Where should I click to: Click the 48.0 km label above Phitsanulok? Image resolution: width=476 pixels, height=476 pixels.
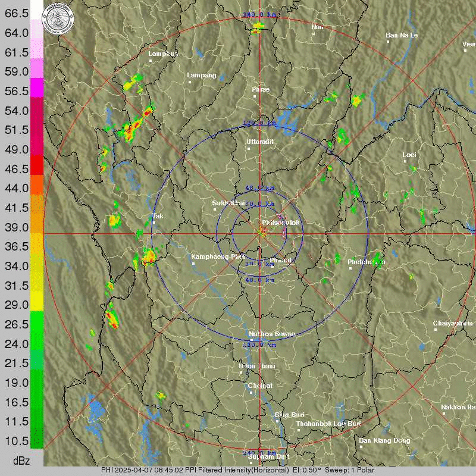point(259,188)
